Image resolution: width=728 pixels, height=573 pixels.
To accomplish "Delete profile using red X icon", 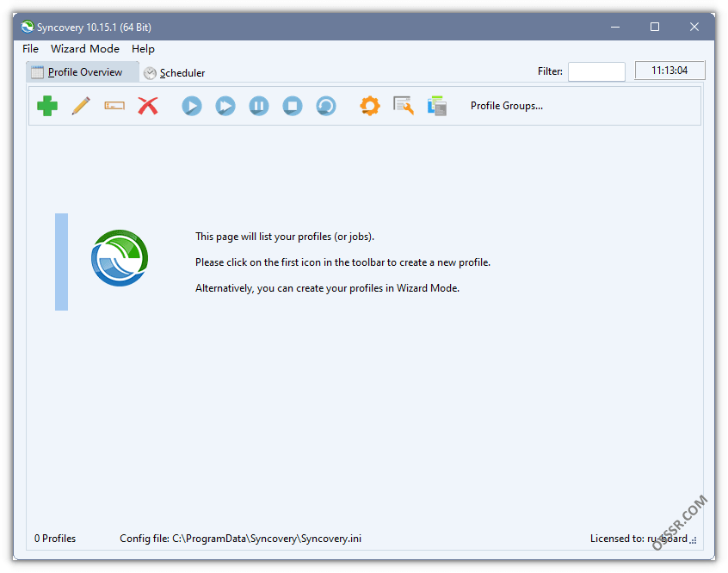I will click(x=148, y=106).
